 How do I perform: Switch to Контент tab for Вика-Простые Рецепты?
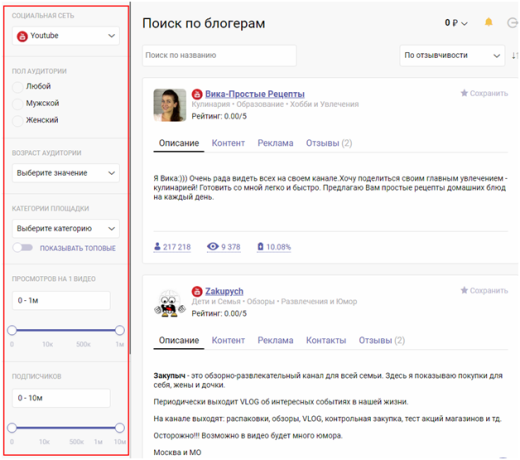click(228, 143)
